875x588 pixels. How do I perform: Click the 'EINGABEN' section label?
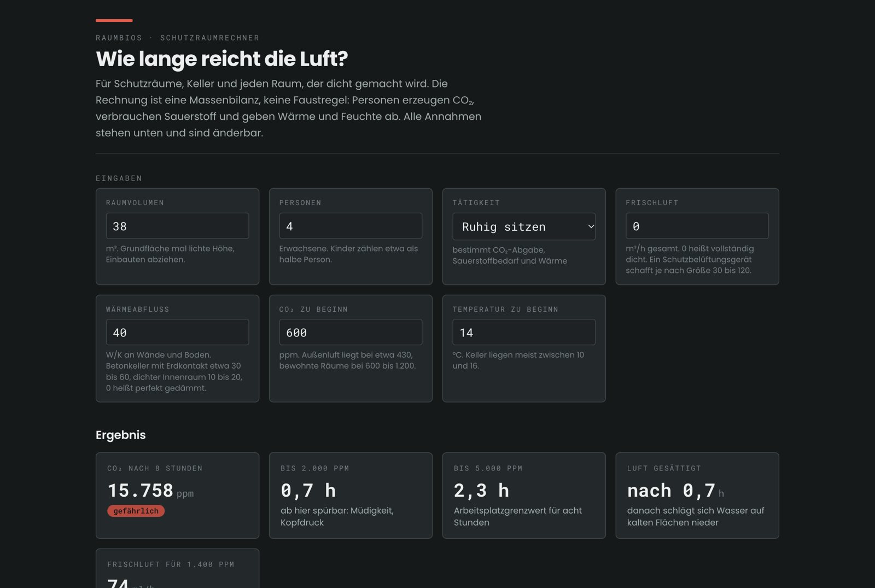[119, 178]
